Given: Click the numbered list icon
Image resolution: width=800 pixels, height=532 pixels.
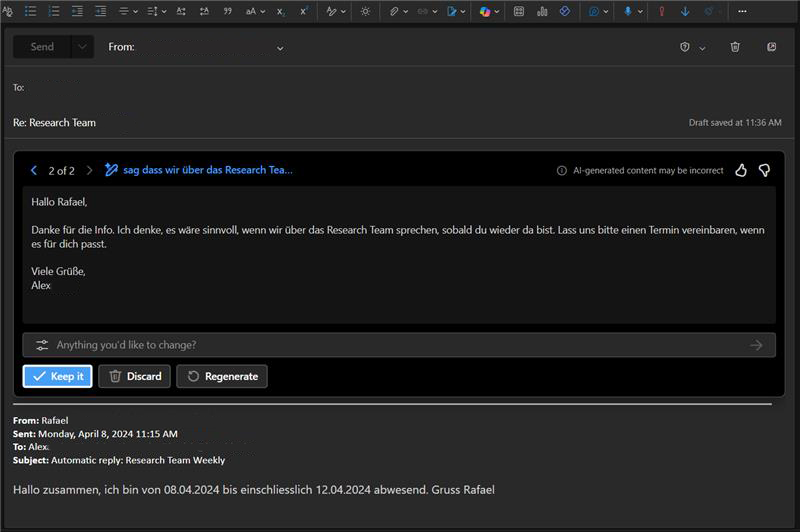Looking at the screenshot, I should 54,11.
